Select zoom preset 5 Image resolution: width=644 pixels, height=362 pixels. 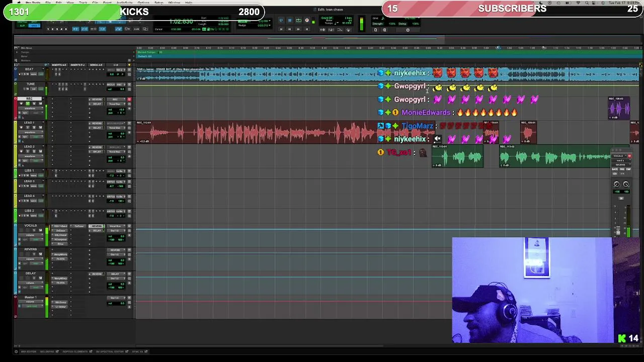pyautogui.click(x=66, y=29)
